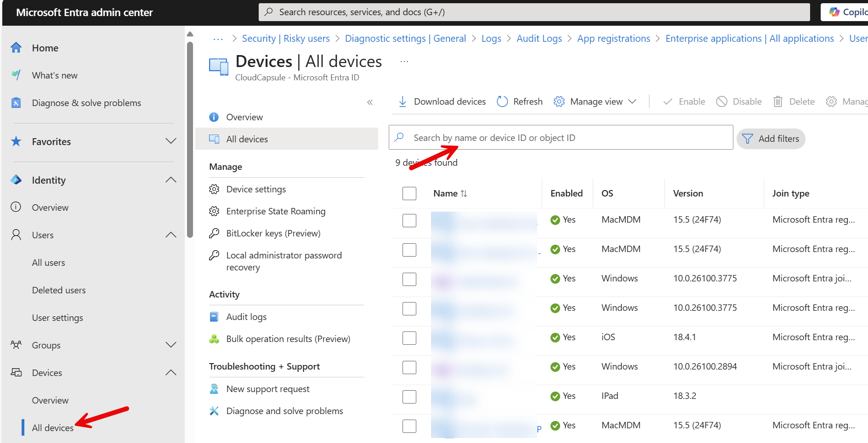Click the Users person icon

16,235
